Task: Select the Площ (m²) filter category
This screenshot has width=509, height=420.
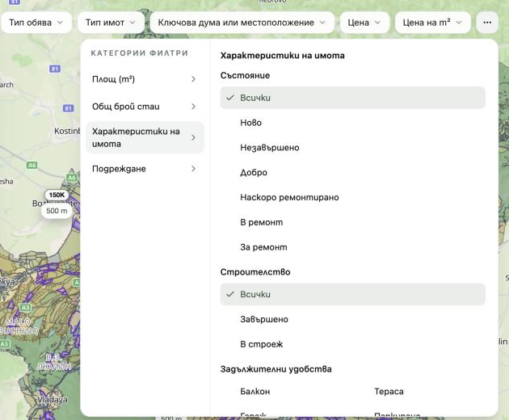Action: [145, 79]
